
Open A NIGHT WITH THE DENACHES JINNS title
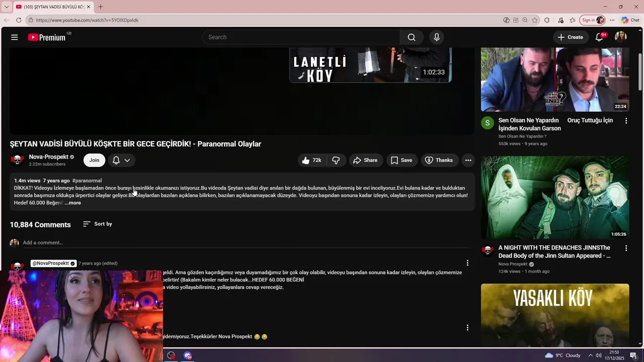(554, 252)
